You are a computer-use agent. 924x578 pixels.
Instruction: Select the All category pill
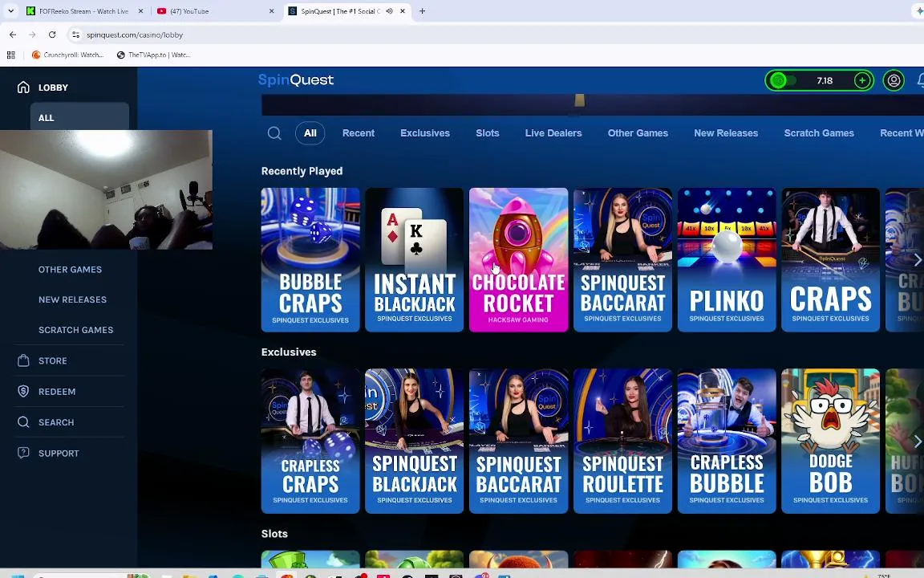click(x=310, y=133)
